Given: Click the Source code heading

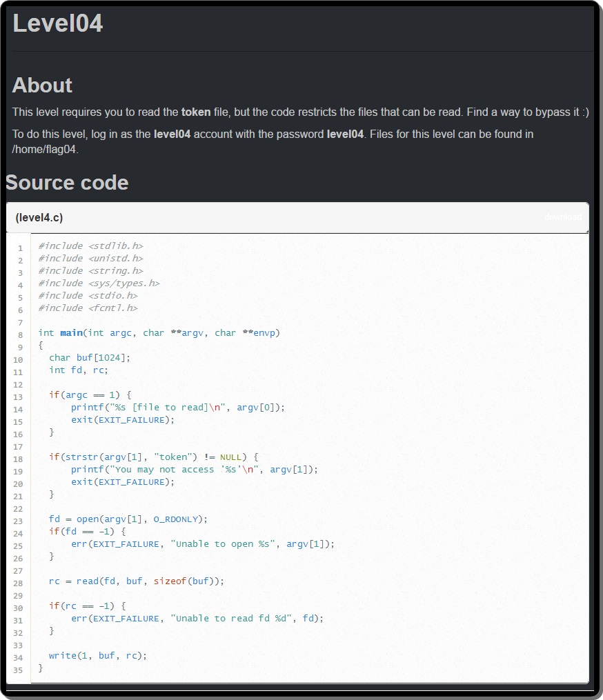Looking at the screenshot, I should [67, 183].
